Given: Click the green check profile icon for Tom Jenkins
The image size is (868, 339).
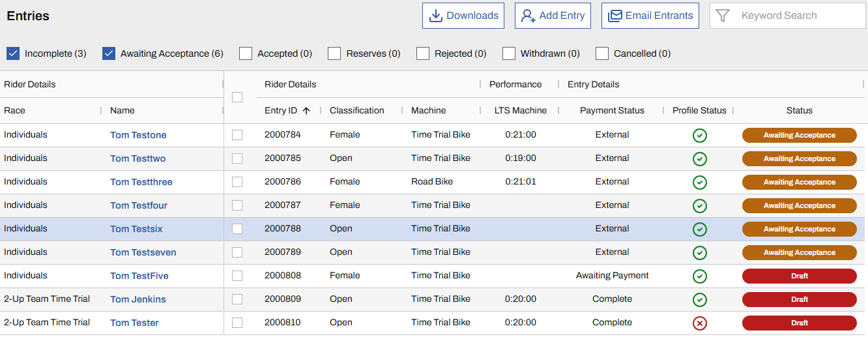Looking at the screenshot, I should [699, 299].
